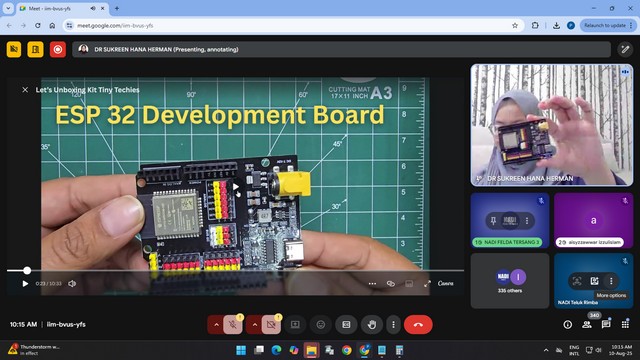The height and width of the screenshot is (360, 640).
Task: Click the Relaunch to update button
Action: (x=608, y=25)
